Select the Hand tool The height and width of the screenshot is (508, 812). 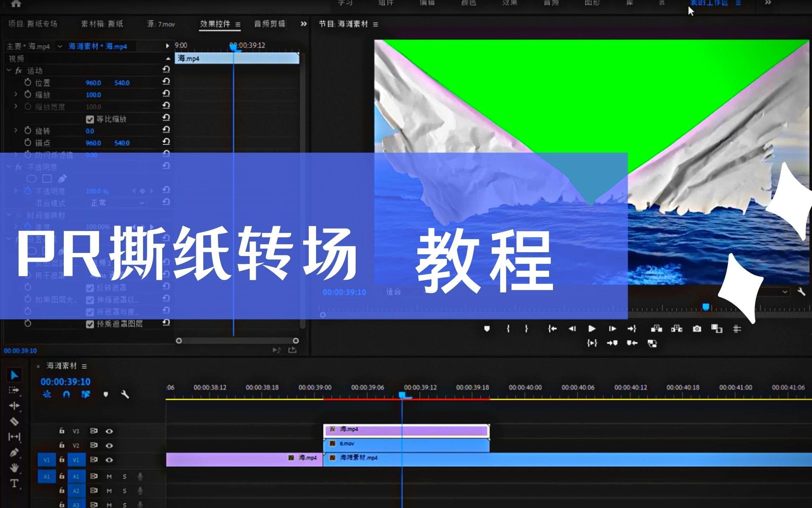coord(14,468)
